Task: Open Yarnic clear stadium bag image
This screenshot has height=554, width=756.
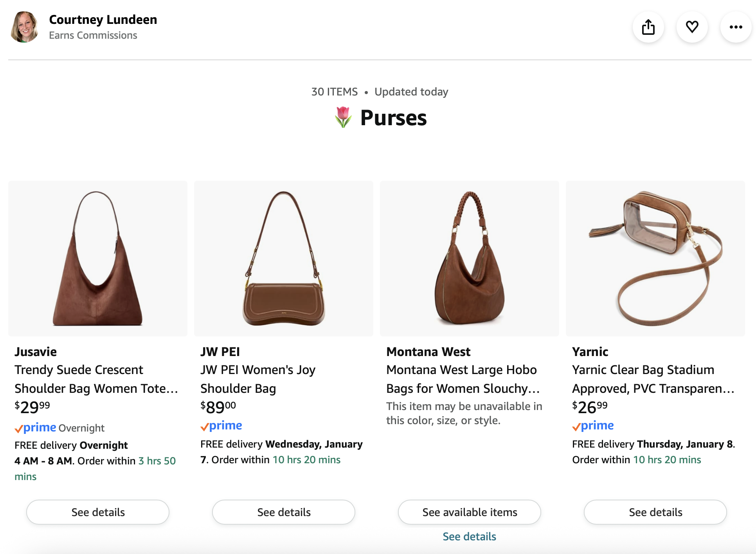Action: click(655, 258)
